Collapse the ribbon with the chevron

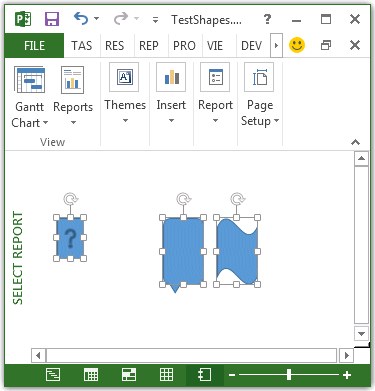pyautogui.click(x=355, y=142)
